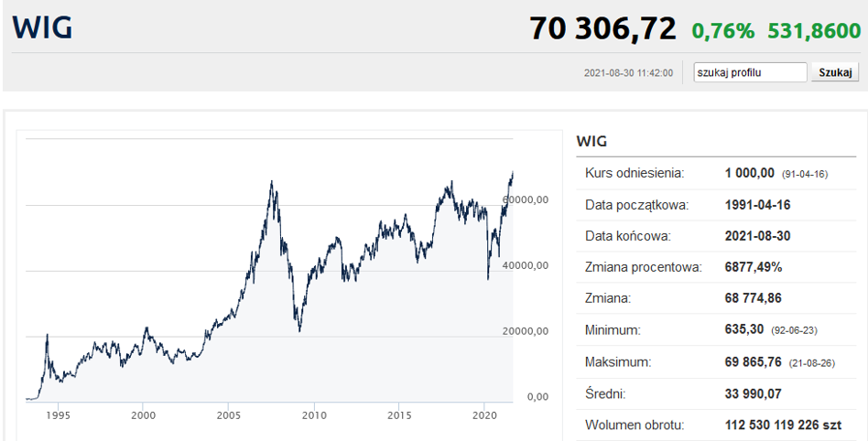Click the 'Kurs odniesienia:' label
Viewport: 868px width, 441px height.
click(635, 173)
